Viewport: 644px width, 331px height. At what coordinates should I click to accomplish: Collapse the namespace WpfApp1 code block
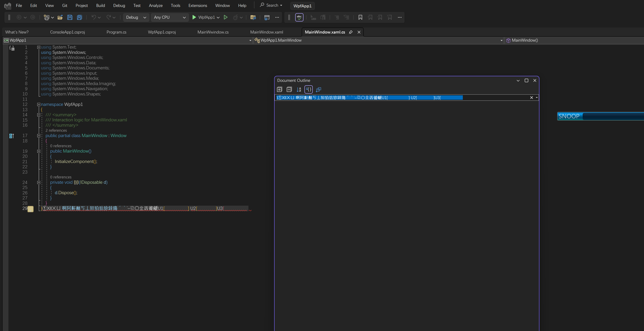[39, 104]
